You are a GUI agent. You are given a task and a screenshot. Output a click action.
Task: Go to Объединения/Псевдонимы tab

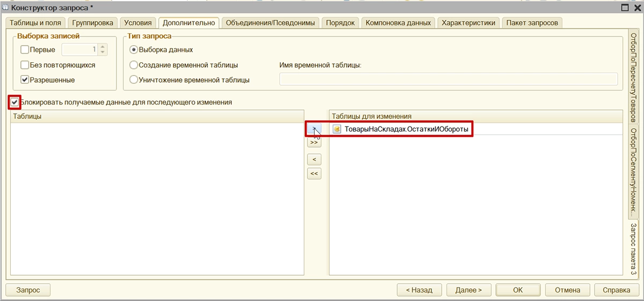tap(270, 23)
